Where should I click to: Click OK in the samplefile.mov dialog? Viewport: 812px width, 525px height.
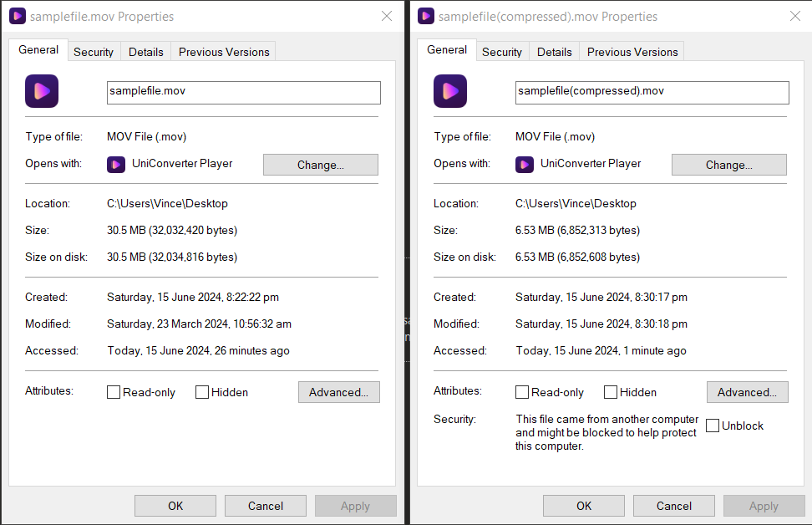(175, 505)
